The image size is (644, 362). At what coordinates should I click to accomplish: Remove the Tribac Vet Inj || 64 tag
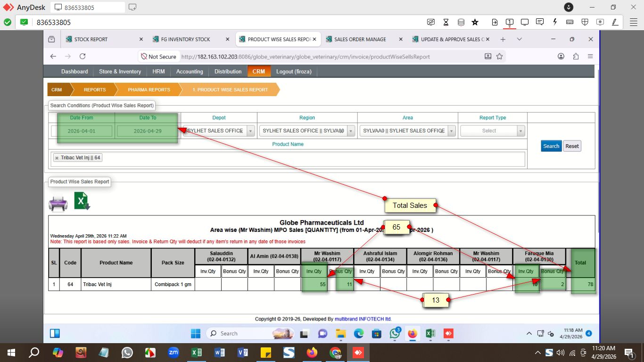(x=57, y=158)
